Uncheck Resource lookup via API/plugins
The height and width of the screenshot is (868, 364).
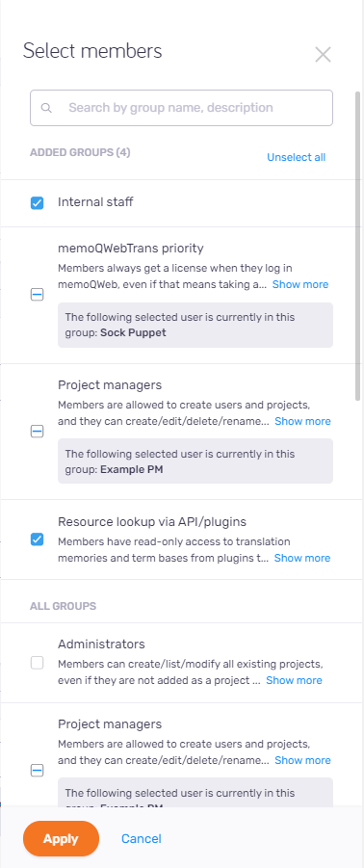[37, 539]
